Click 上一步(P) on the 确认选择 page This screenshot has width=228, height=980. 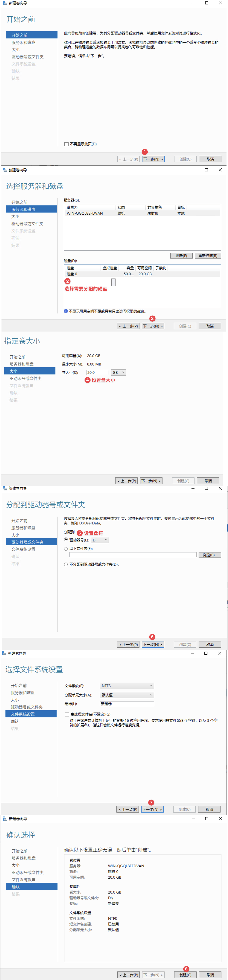[128, 975]
